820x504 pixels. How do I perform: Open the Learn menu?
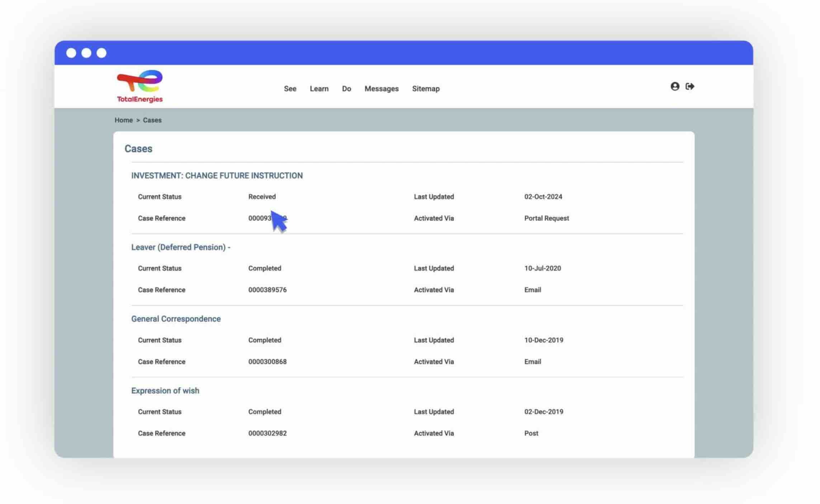point(319,89)
